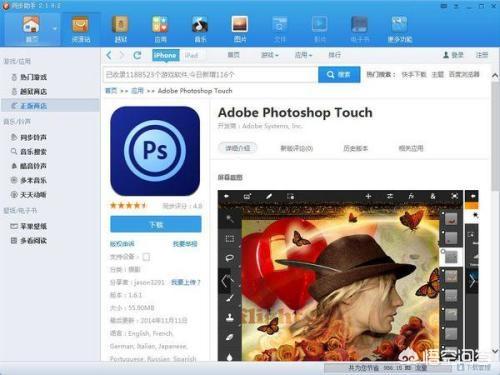Expand the 应用 dropdown in nav bar
Viewport: 500px width, 375px height.
(303, 55)
